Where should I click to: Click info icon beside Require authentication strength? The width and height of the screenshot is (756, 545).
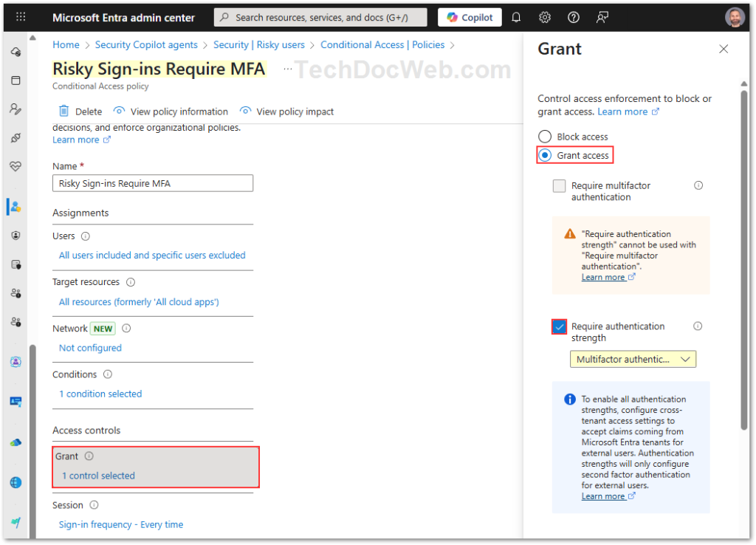pos(698,326)
